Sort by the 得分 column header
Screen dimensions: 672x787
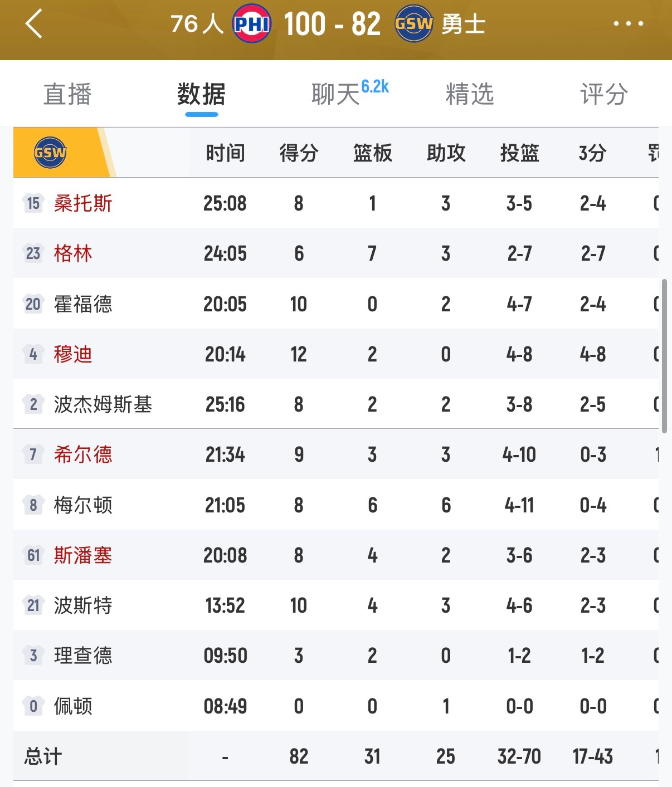[299, 153]
